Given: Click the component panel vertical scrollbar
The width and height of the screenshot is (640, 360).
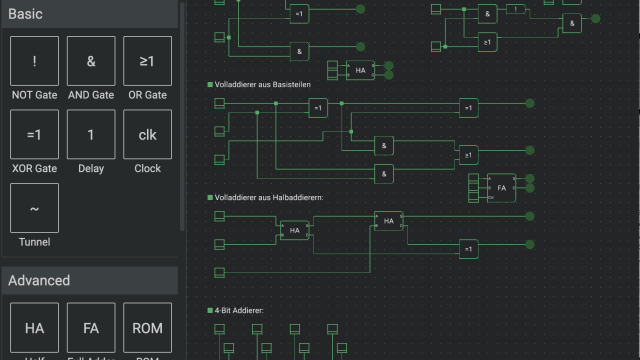Looking at the screenshot, I should 182,116.
